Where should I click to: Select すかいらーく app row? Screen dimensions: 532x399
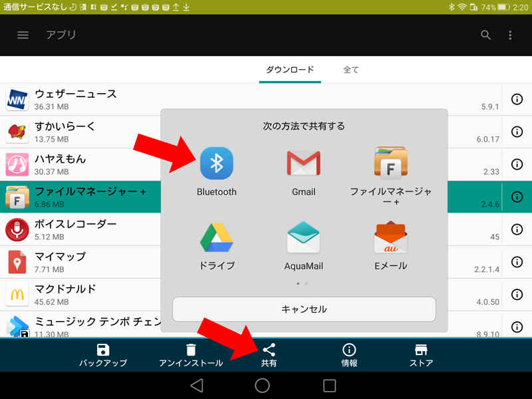tap(80, 132)
